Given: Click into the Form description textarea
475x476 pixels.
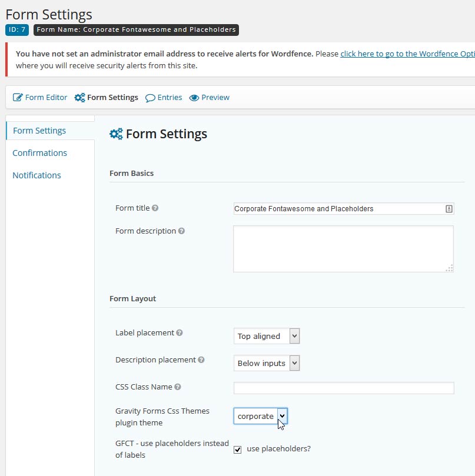Looking at the screenshot, I should (x=344, y=249).
